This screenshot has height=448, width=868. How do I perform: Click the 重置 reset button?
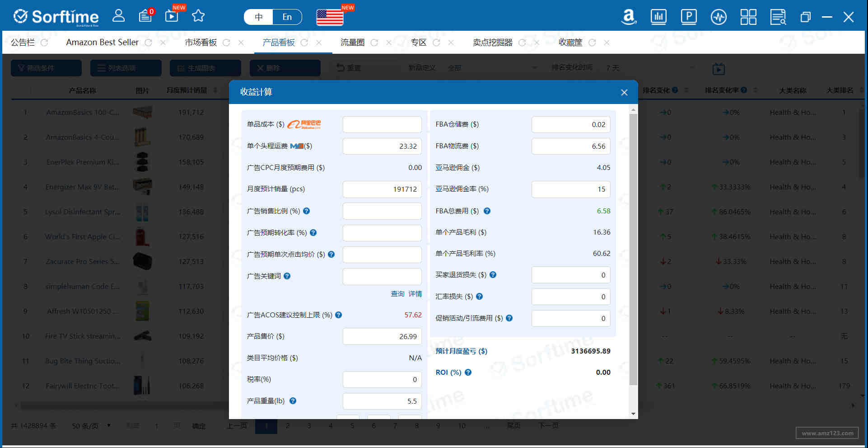[349, 68]
